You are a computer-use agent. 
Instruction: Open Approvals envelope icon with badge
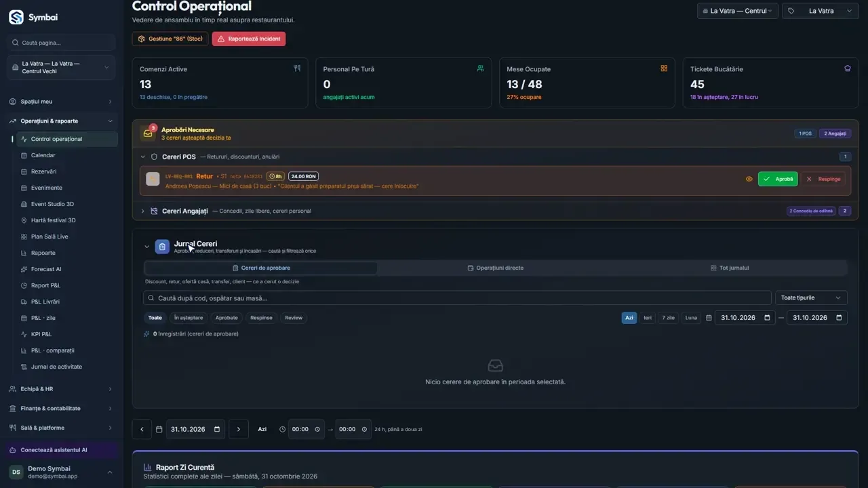click(x=148, y=133)
